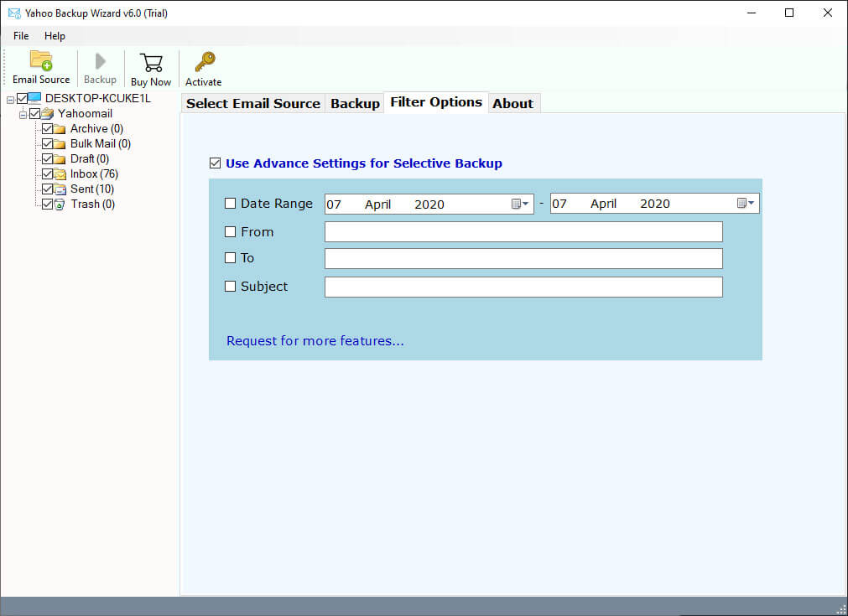Image resolution: width=848 pixels, height=616 pixels.
Task: Uncheck the Inbox folder checkbox
Action: pos(47,174)
